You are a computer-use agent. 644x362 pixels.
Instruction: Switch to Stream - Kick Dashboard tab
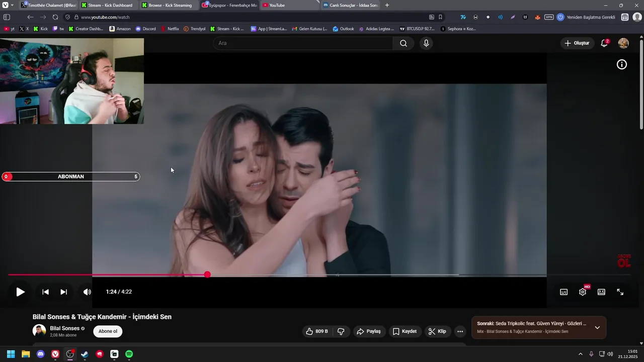click(108, 5)
